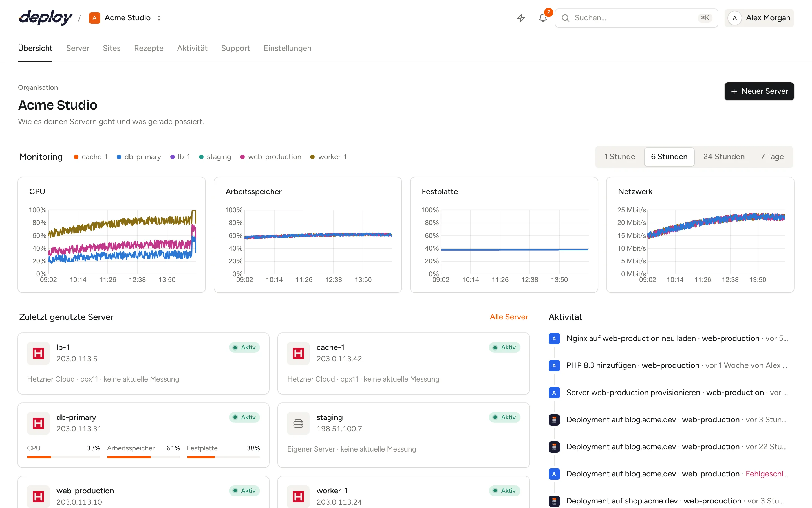Open the Alex Morgan user menu
812x508 pixels.
pyautogui.click(x=759, y=18)
